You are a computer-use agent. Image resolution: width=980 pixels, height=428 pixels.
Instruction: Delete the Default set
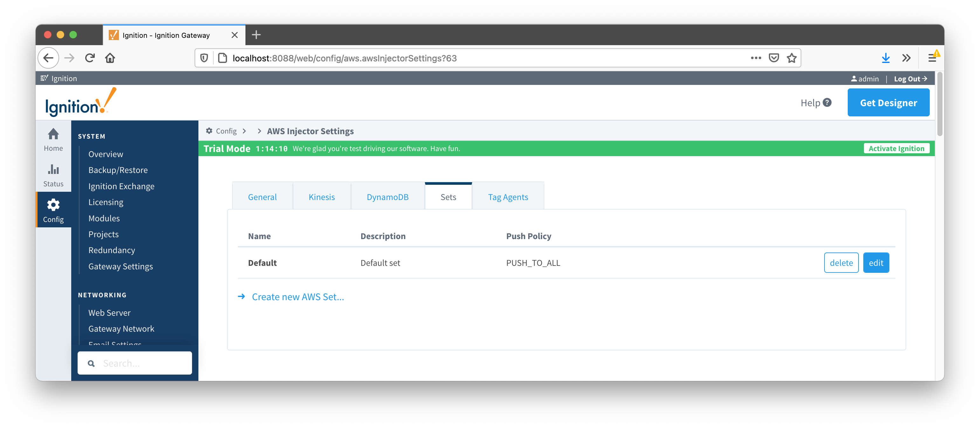[x=841, y=263]
